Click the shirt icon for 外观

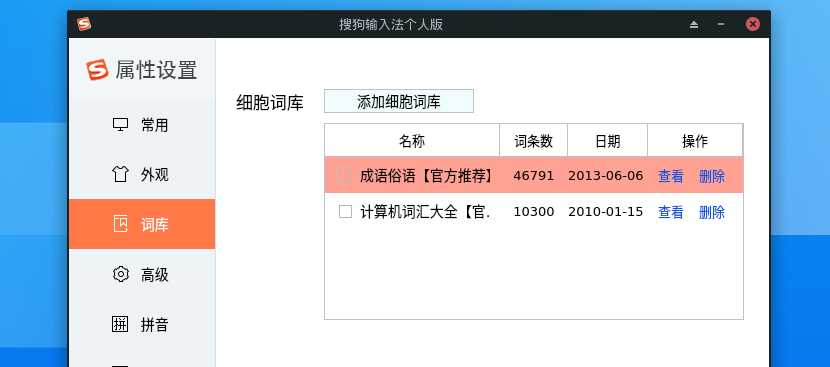click(x=121, y=174)
